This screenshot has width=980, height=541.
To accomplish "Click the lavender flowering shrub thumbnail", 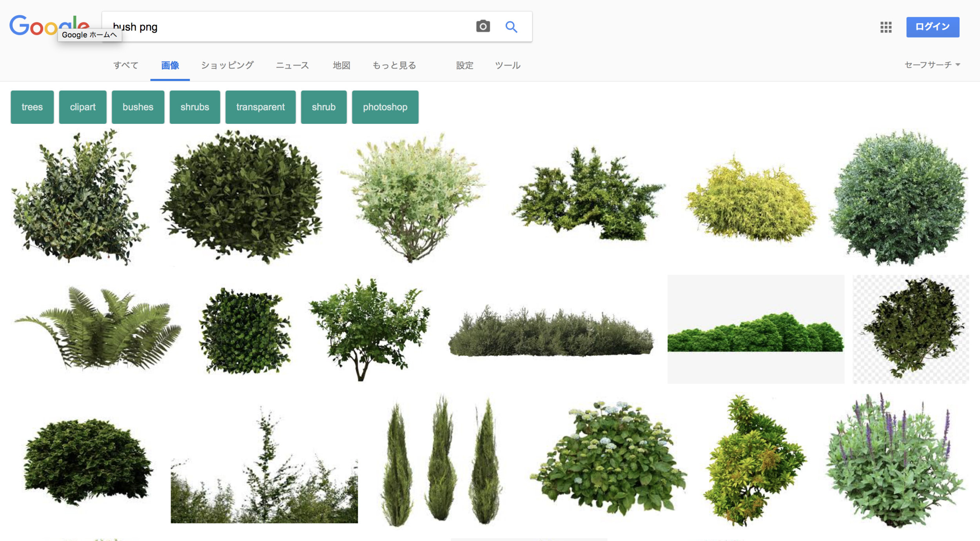I will click(899, 467).
